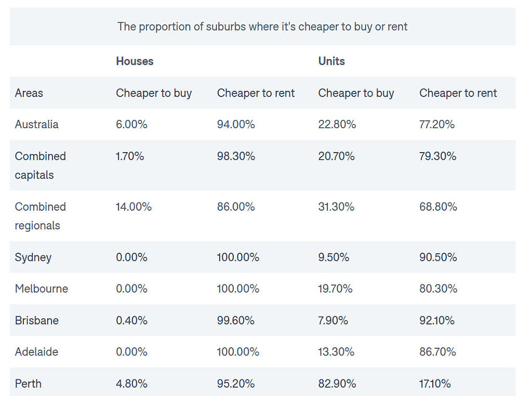Click the Melbourne row label
532x396 pixels.
[x=42, y=289]
